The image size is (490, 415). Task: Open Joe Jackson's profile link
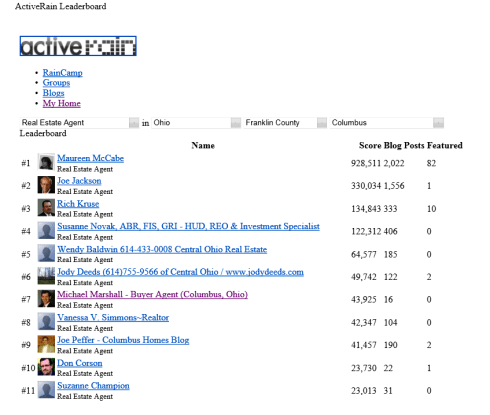coord(79,181)
